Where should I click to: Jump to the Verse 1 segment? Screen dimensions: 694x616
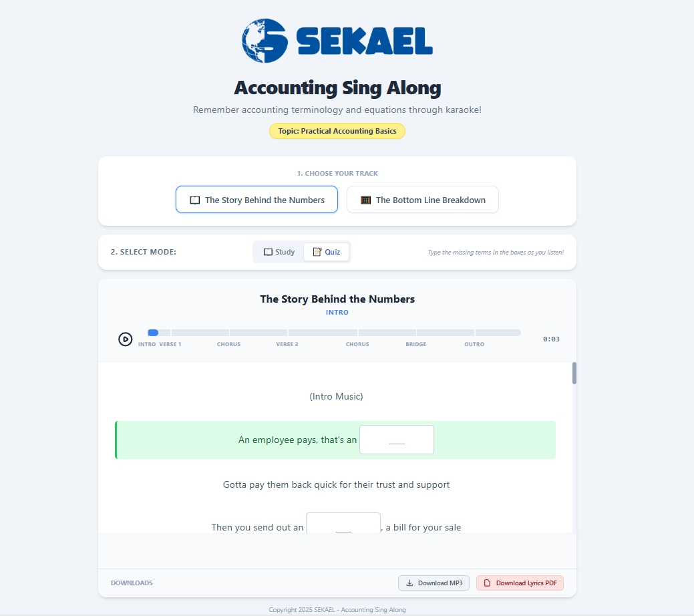pos(199,333)
